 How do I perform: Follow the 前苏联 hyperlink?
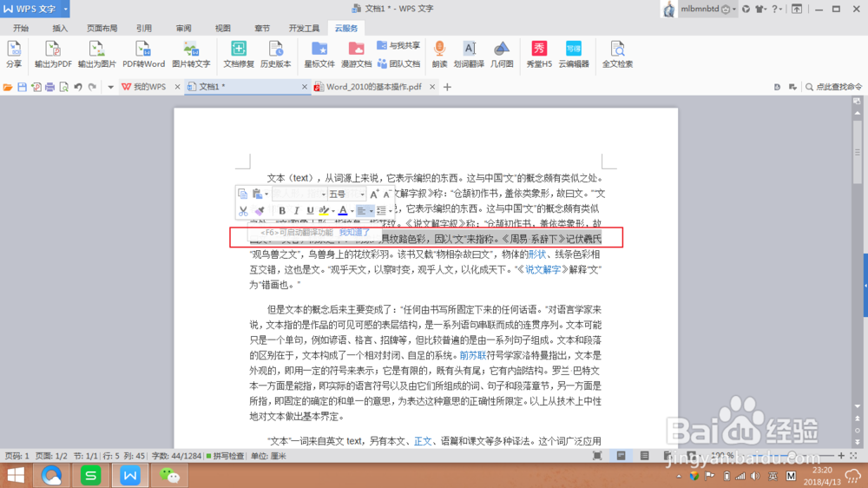(x=473, y=356)
